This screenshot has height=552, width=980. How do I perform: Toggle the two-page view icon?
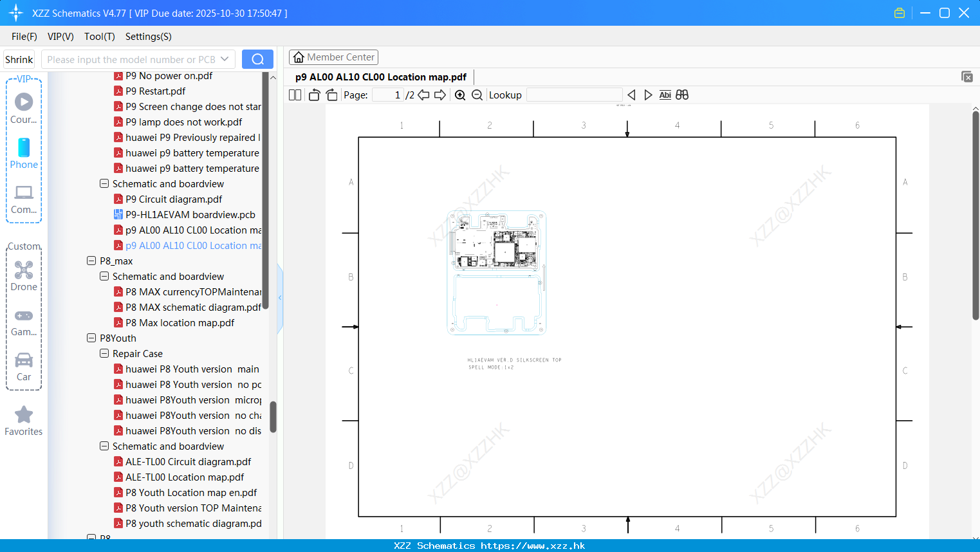(x=295, y=95)
